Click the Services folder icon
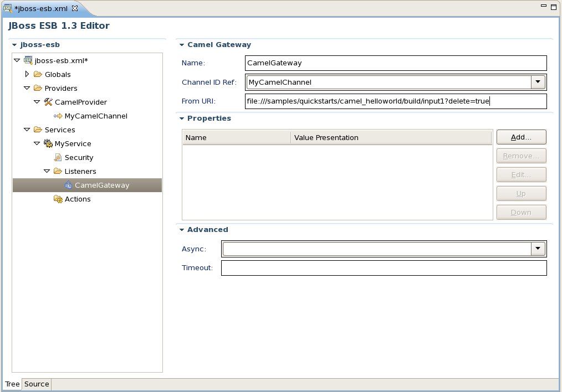This screenshot has width=562, height=392. pyautogui.click(x=38, y=130)
